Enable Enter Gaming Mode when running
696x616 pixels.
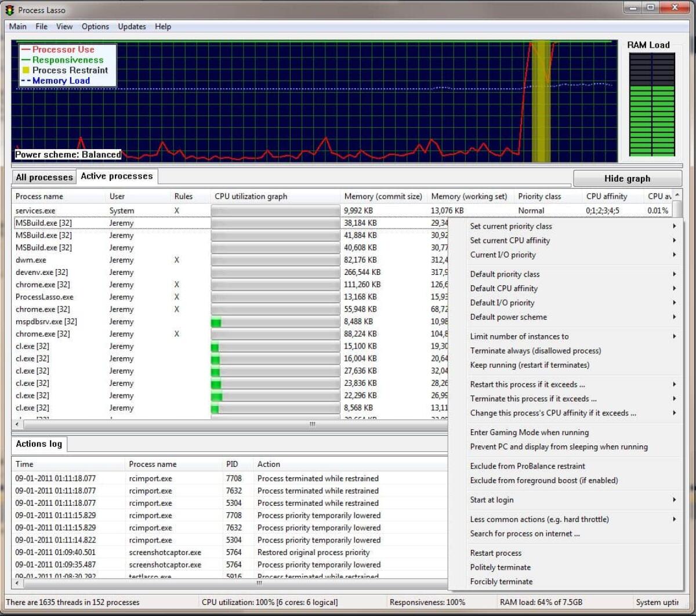coord(528,432)
